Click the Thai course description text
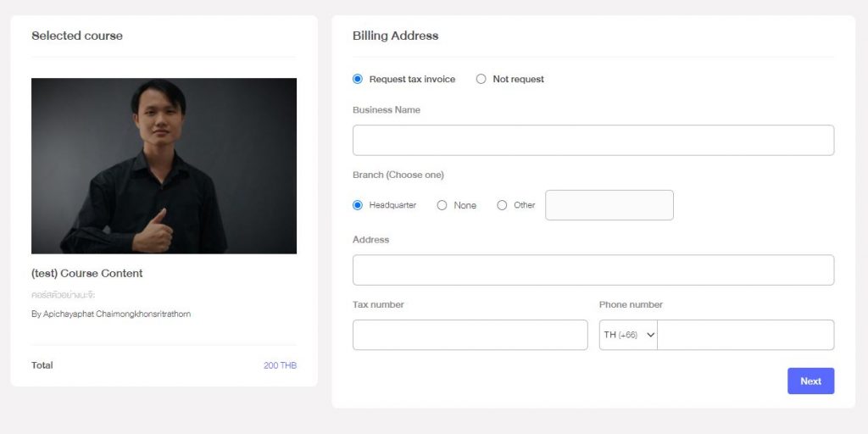 (63, 295)
